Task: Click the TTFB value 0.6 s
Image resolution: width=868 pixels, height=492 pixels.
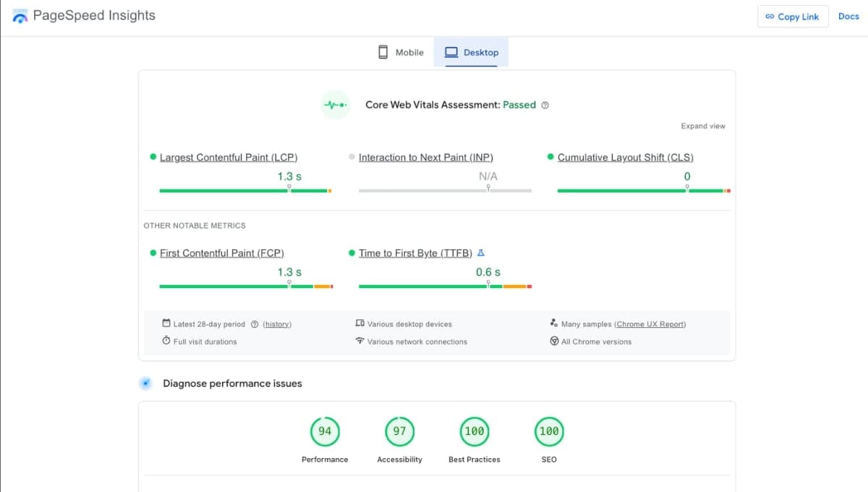Action: [x=488, y=272]
